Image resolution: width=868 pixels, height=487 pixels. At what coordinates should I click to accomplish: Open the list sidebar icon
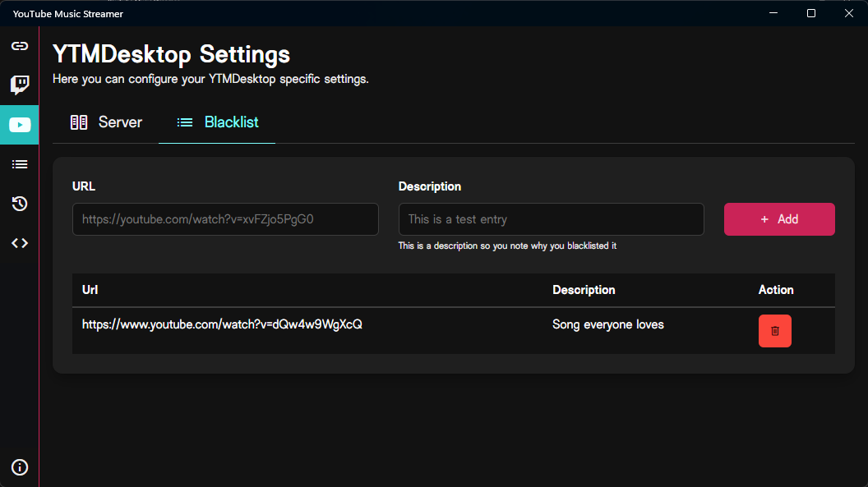click(x=20, y=165)
